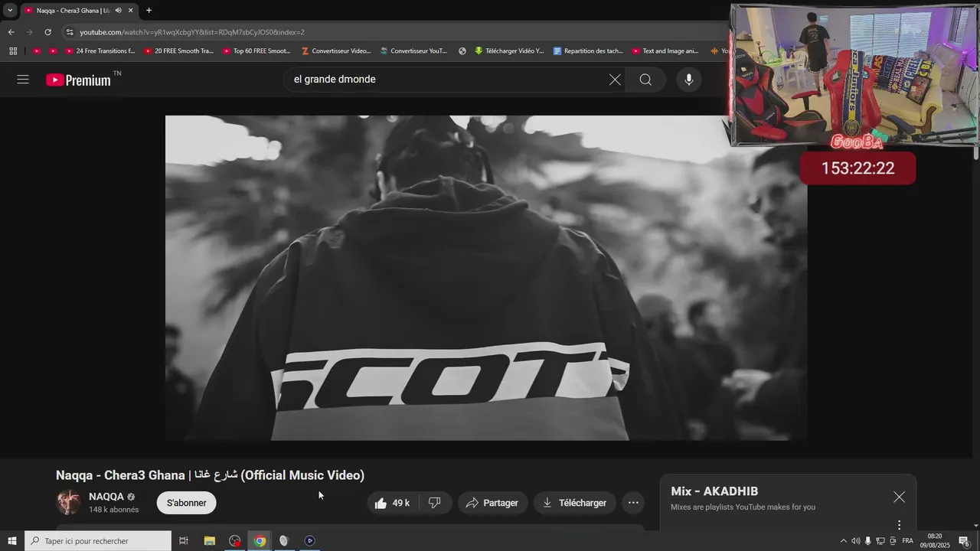
Task: Open the recording app taskbar icon left of Chrome
Action: (x=235, y=541)
